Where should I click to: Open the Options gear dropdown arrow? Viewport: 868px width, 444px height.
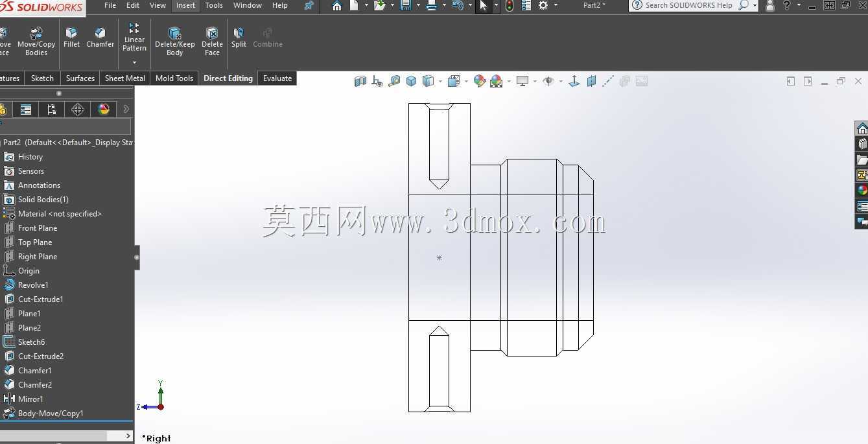(x=556, y=6)
